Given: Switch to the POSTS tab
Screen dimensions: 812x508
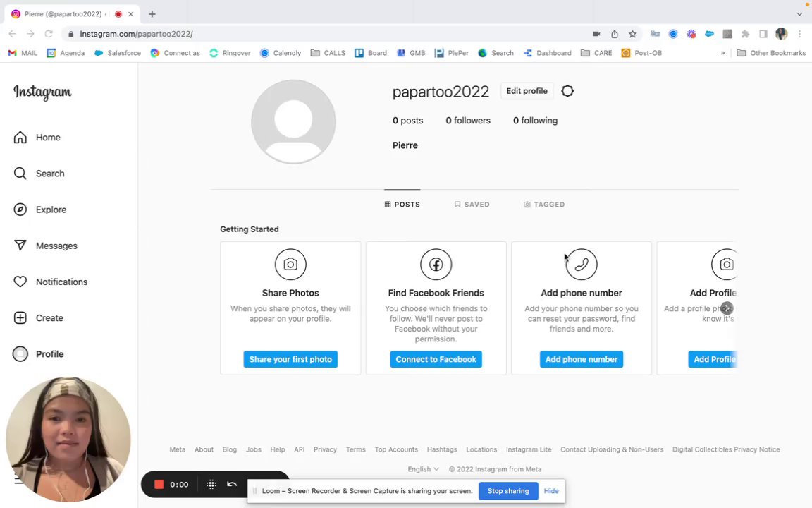Looking at the screenshot, I should click(402, 204).
